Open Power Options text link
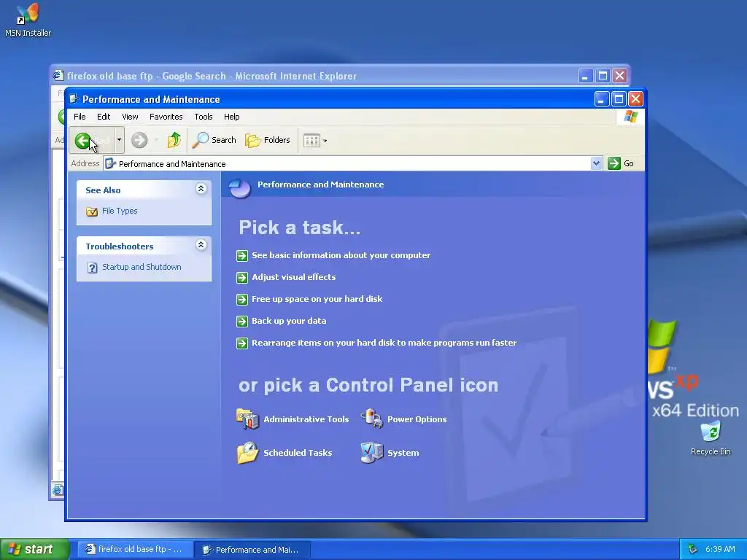This screenshot has width=747, height=560. click(417, 419)
